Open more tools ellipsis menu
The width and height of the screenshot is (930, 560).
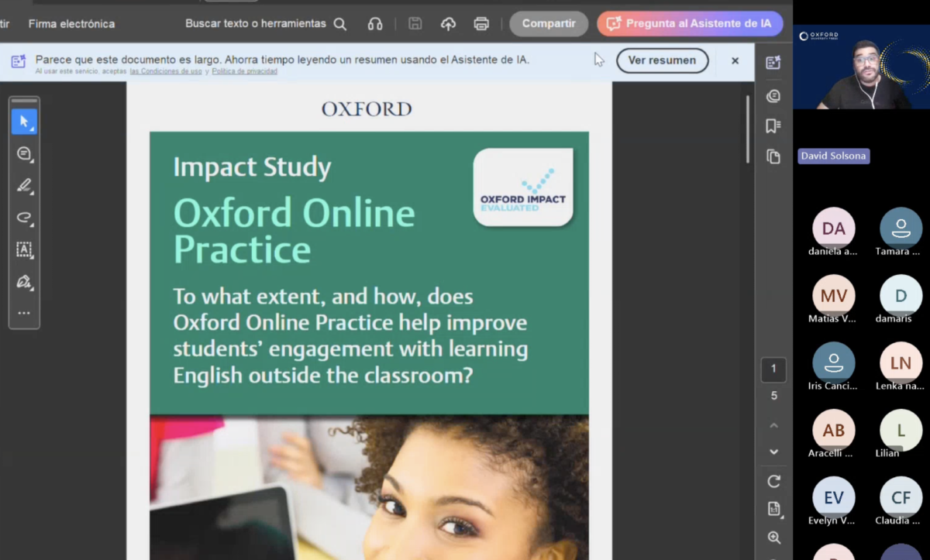[x=24, y=314]
